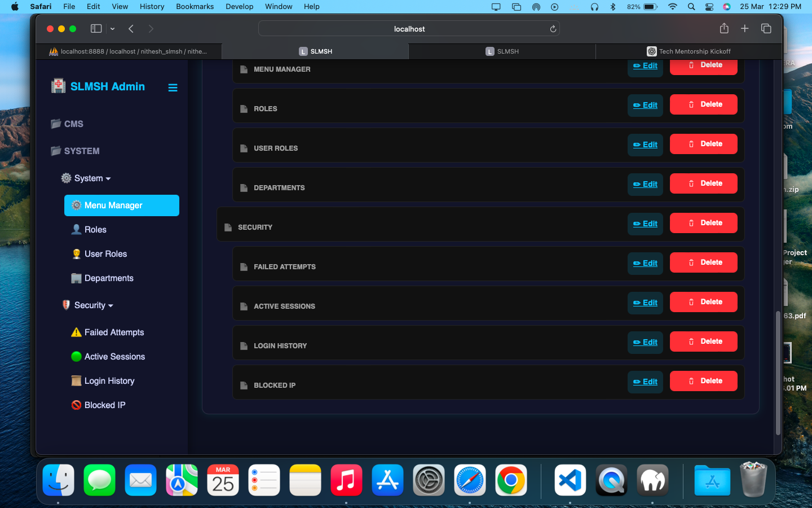Open Blocked IP from sidebar
Image resolution: width=812 pixels, height=508 pixels.
[105, 405]
